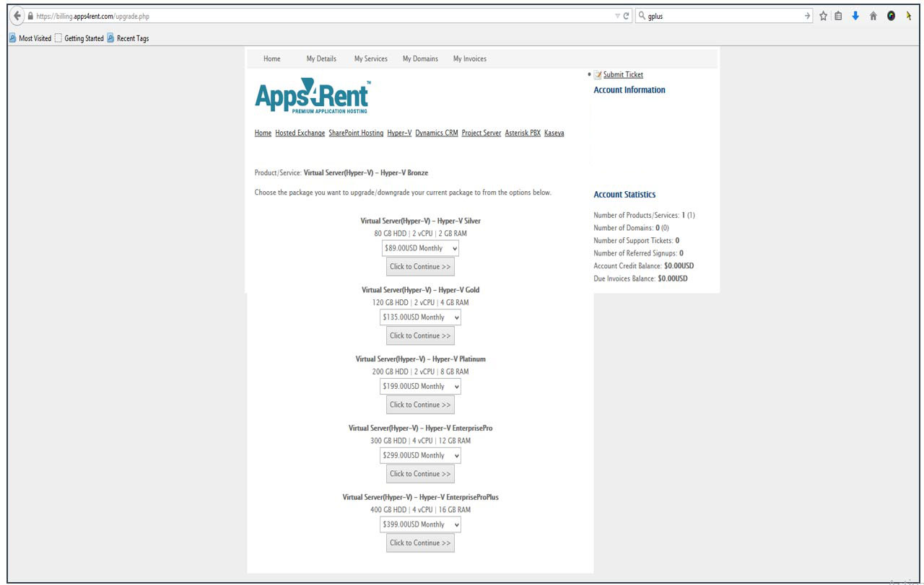The width and height of the screenshot is (924, 585).
Task: Click the Account Information heading
Action: pos(629,90)
